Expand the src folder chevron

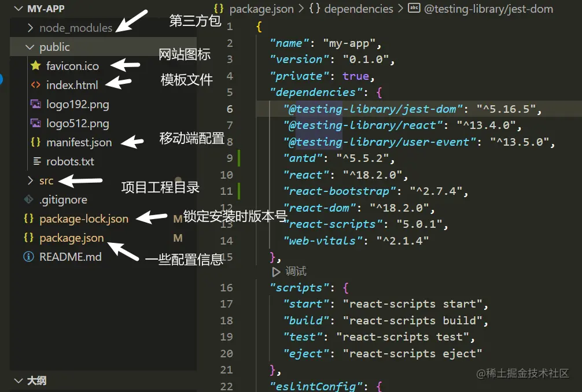(x=31, y=180)
